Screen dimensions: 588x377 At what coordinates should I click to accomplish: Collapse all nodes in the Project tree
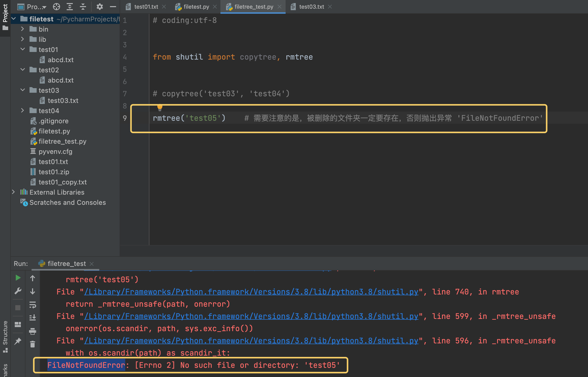pos(83,7)
